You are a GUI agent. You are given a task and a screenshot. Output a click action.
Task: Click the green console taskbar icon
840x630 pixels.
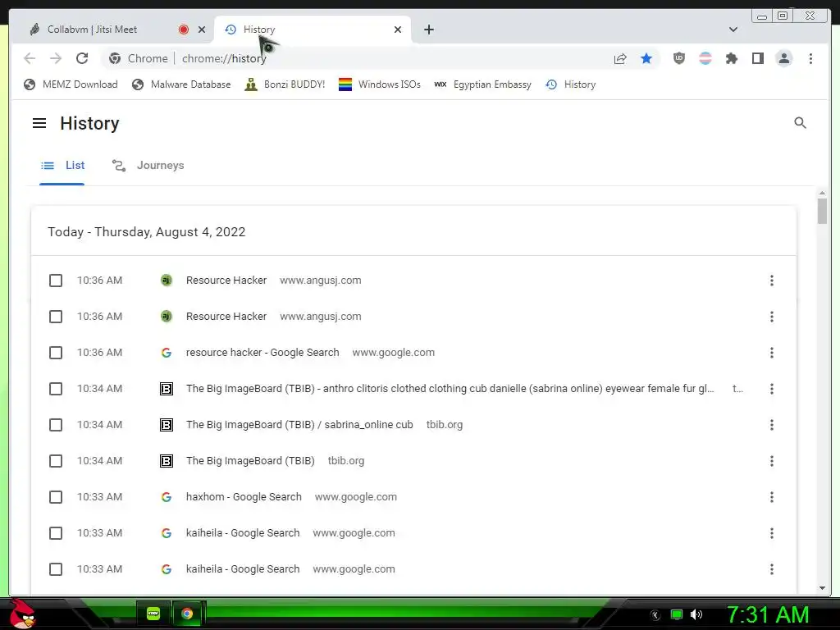point(153,614)
